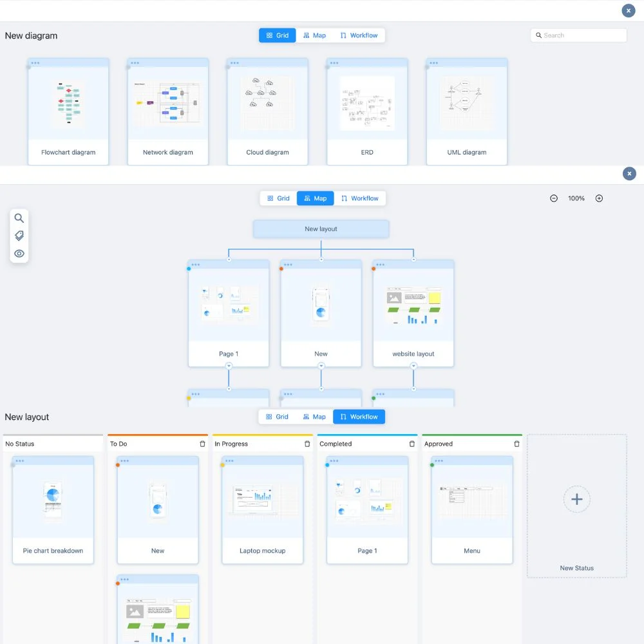Switch to Grid tab in map panel
The height and width of the screenshot is (644, 644).
(278, 198)
